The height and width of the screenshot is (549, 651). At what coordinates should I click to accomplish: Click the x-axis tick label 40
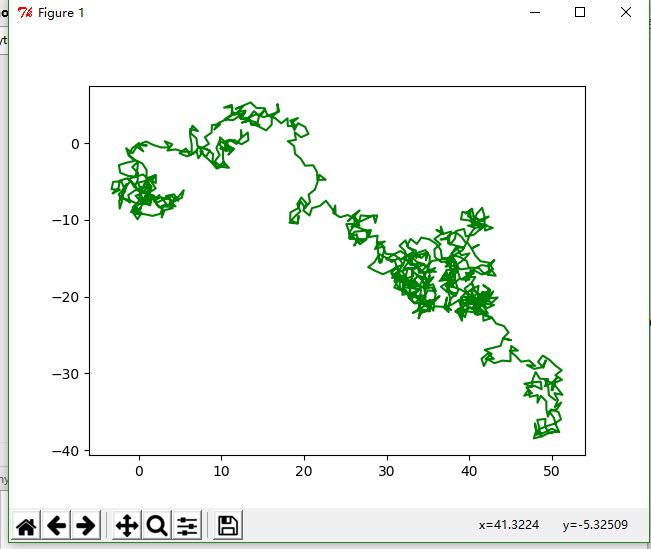[469, 471]
